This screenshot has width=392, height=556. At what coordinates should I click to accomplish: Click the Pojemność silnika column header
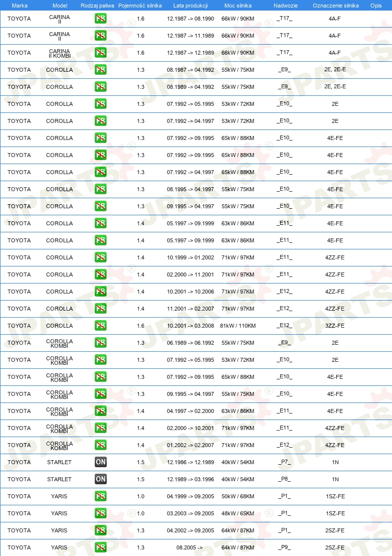140,6
